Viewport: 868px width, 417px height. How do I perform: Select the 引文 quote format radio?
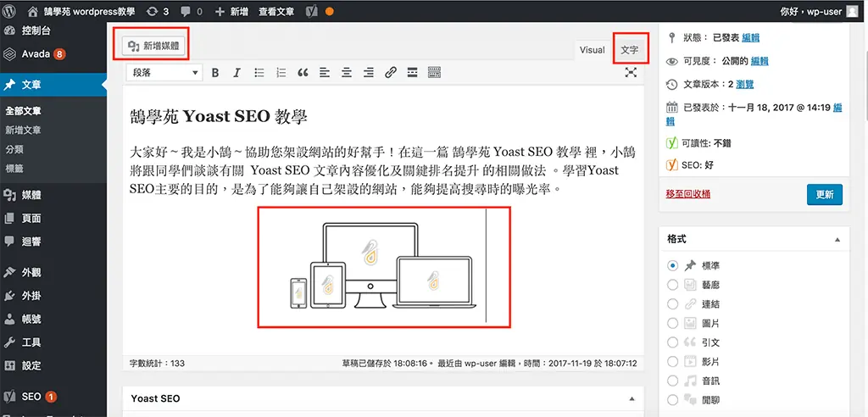pos(672,342)
